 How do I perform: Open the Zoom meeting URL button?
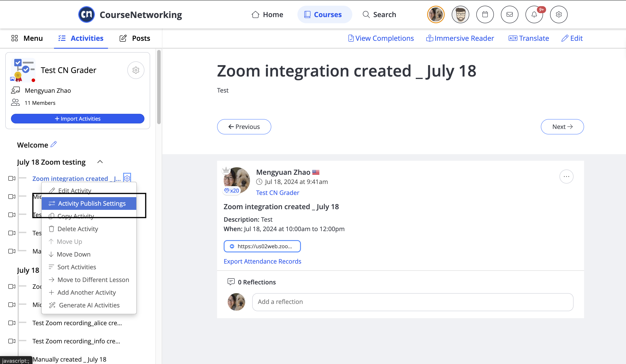[x=262, y=246]
